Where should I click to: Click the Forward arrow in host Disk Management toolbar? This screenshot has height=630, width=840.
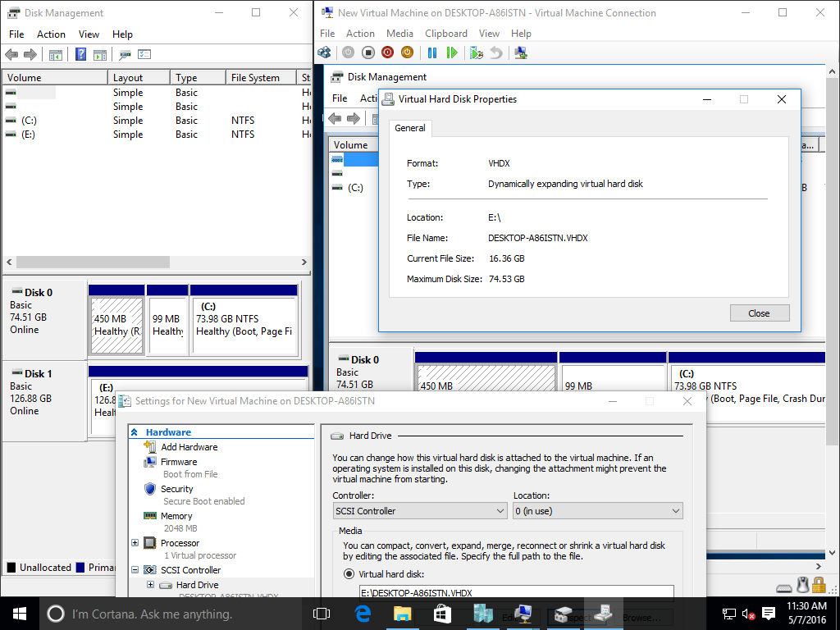(30, 54)
